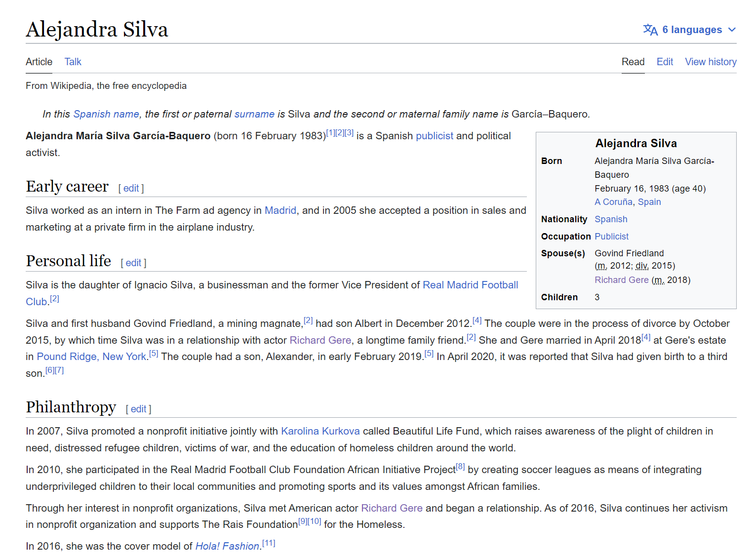The height and width of the screenshot is (560, 753).
Task: Switch to the Article tab
Action: (x=39, y=62)
